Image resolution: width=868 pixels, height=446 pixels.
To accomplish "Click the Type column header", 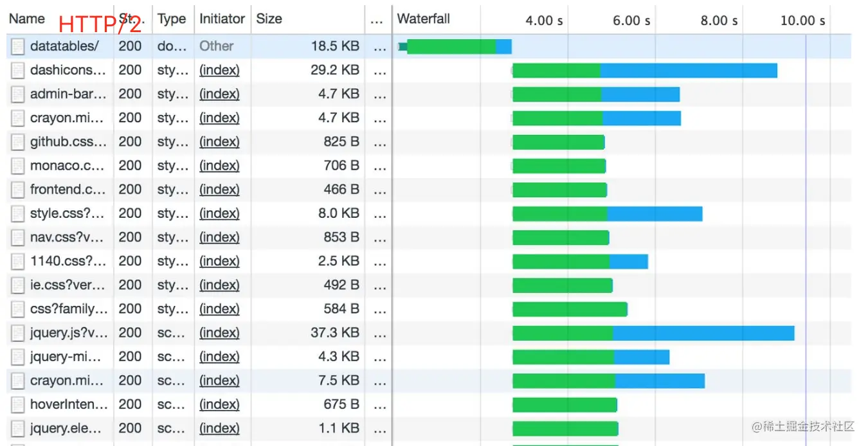I will click(172, 19).
